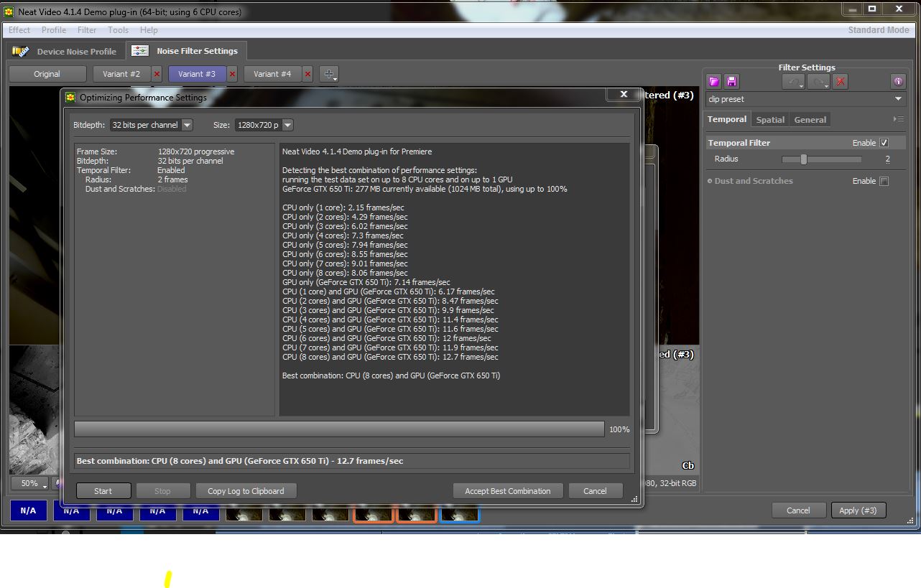Click the 'GPU only (GeForce GTX 650 Ti)' result line
The height and width of the screenshot is (588, 921).
point(366,282)
